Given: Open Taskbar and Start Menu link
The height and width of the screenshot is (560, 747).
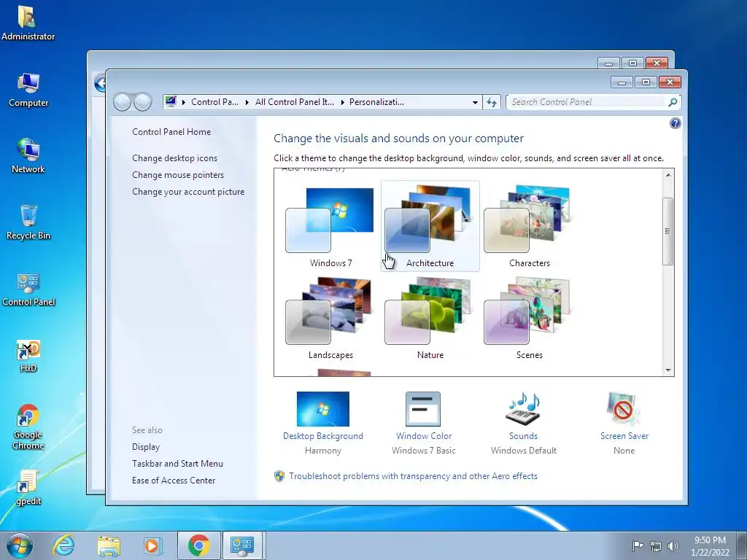Looking at the screenshot, I should [x=177, y=463].
